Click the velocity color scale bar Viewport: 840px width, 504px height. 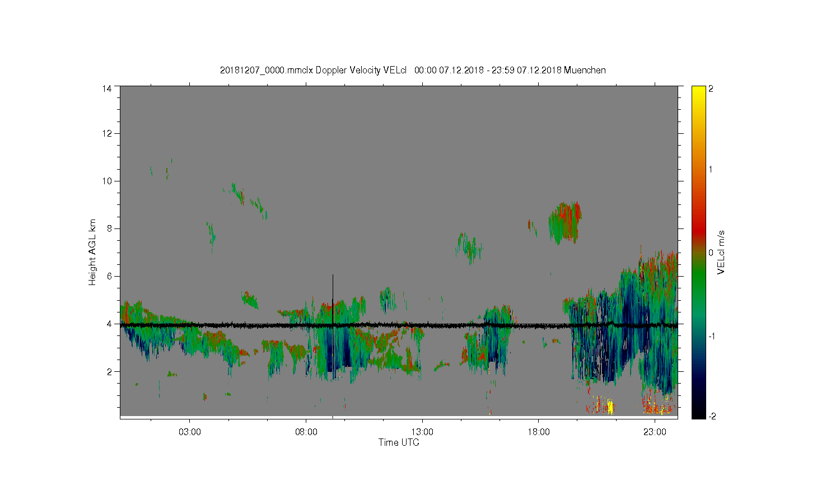pos(698,253)
